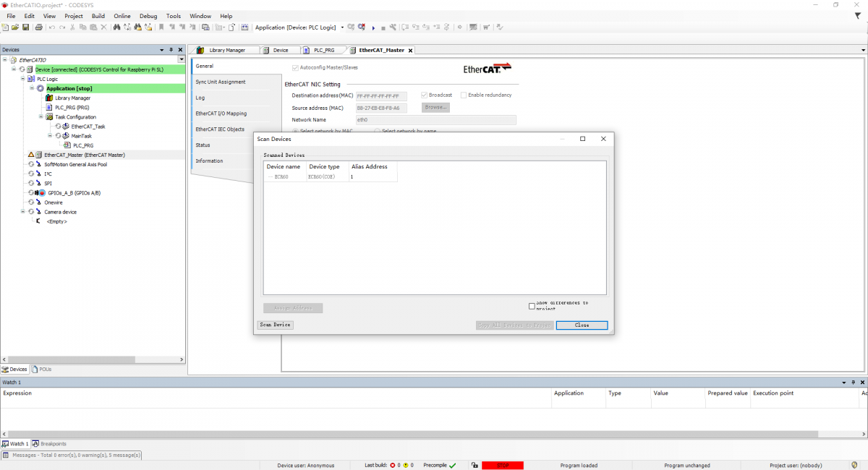This screenshot has height=470, width=868.
Task: Click the Login gear icon beside application dropdown
Action: [x=351, y=27]
